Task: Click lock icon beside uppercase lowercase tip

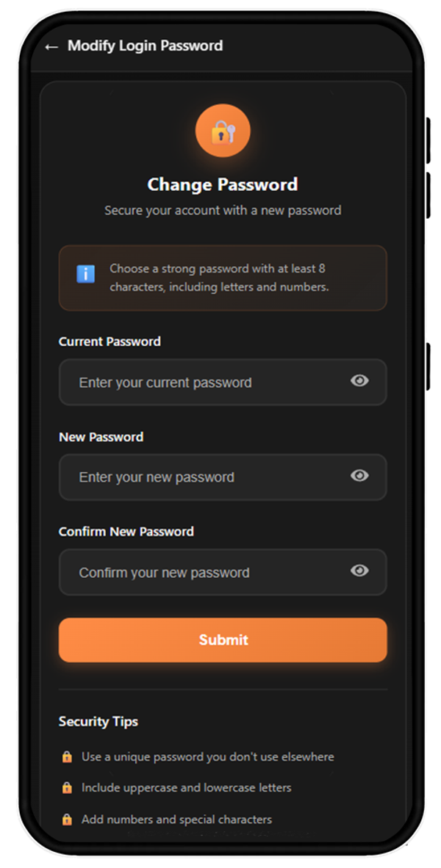Action: (67, 788)
